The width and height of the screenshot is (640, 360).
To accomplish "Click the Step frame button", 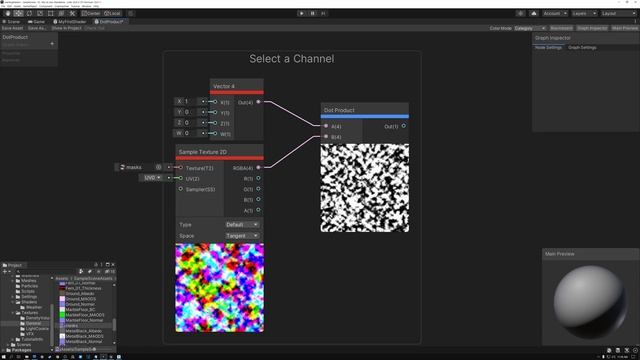I will pos(323,13).
